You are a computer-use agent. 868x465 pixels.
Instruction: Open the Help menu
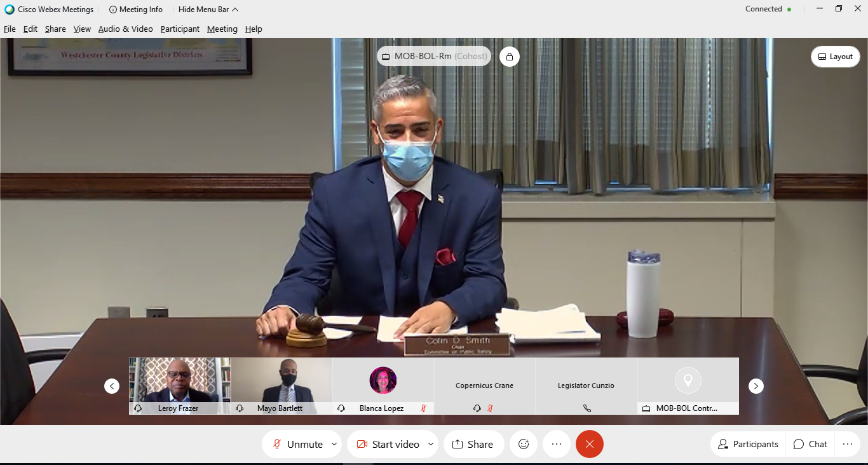[x=254, y=29]
